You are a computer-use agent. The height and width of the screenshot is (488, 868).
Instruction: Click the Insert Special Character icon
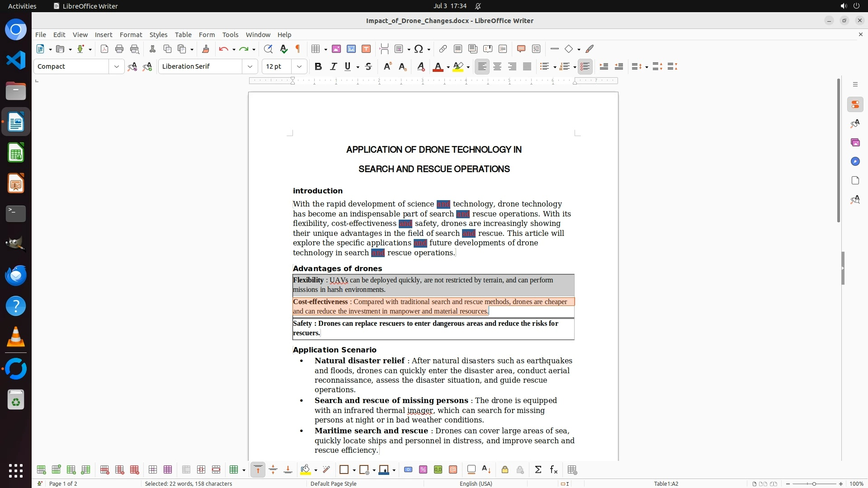(419, 49)
